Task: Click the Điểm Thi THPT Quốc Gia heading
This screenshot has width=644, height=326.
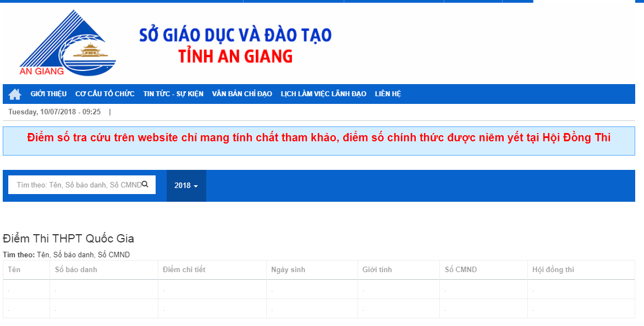Action: (x=68, y=239)
